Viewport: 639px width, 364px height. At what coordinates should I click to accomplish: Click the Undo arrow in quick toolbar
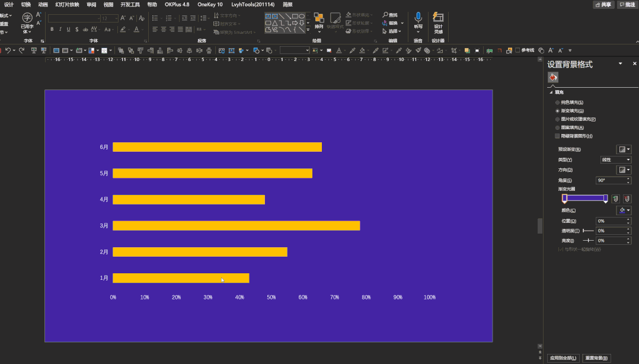8,50
